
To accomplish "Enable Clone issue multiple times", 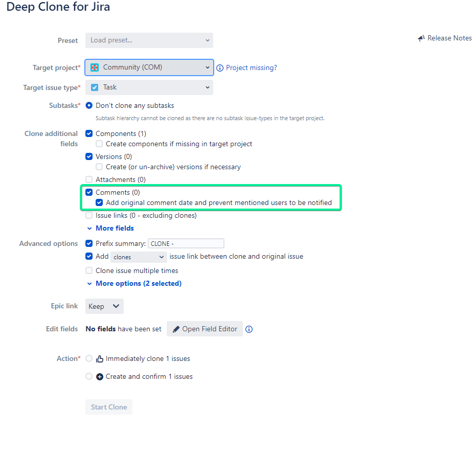I will 89,271.
